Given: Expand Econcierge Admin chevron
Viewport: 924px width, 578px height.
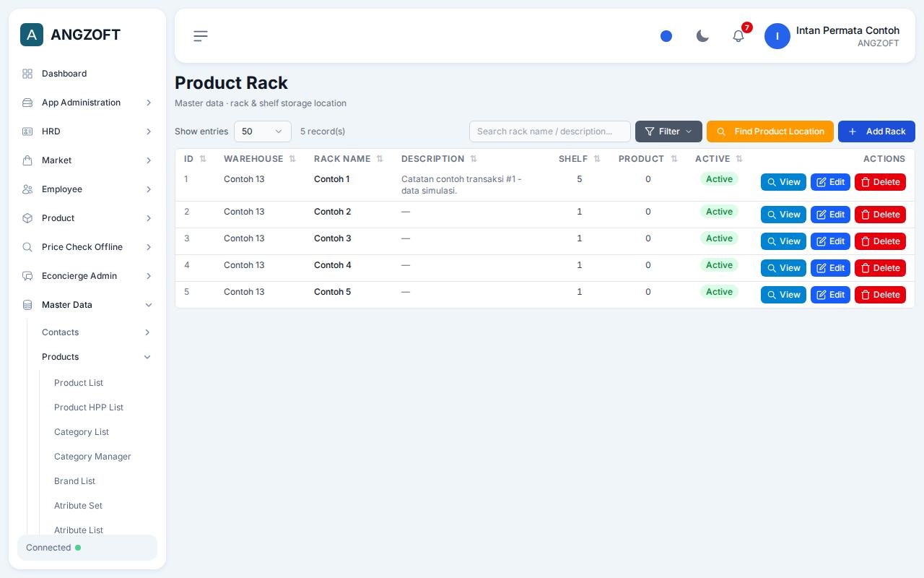Looking at the screenshot, I should [149, 276].
